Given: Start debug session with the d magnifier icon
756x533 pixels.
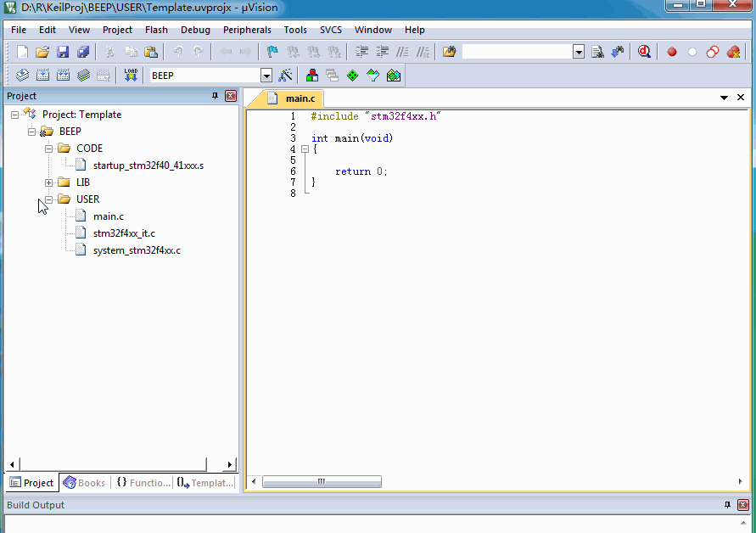Looking at the screenshot, I should 644,52.
